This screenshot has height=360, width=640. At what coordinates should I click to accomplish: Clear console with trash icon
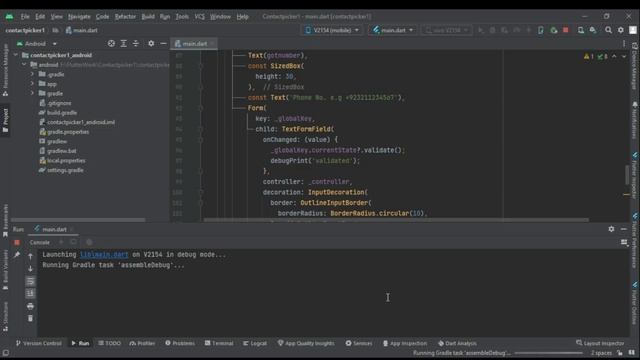tap(30, 318)
